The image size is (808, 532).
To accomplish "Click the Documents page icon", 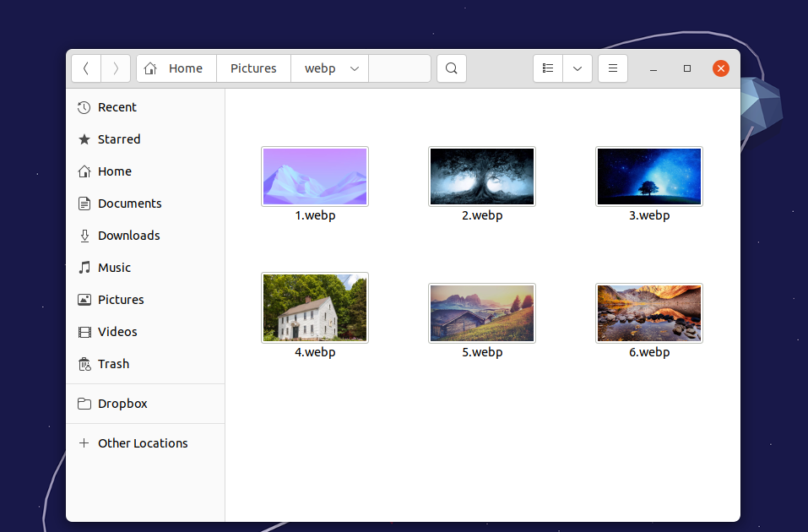I will coord(84,204).
